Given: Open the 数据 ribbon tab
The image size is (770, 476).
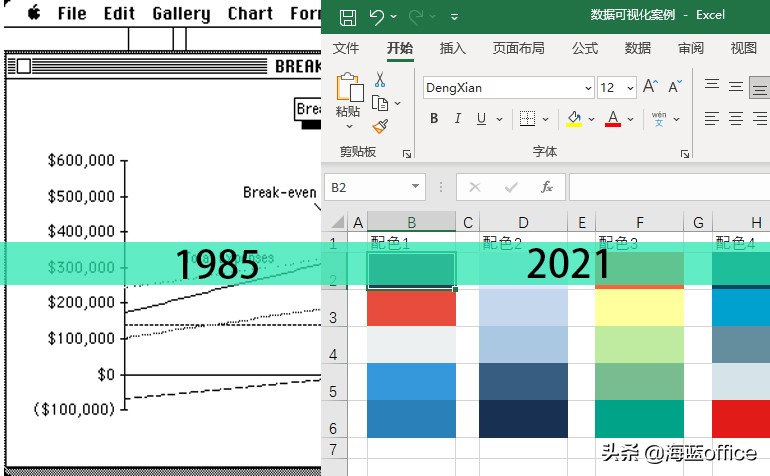Looking at the screenshot, I should click(637, 48).
